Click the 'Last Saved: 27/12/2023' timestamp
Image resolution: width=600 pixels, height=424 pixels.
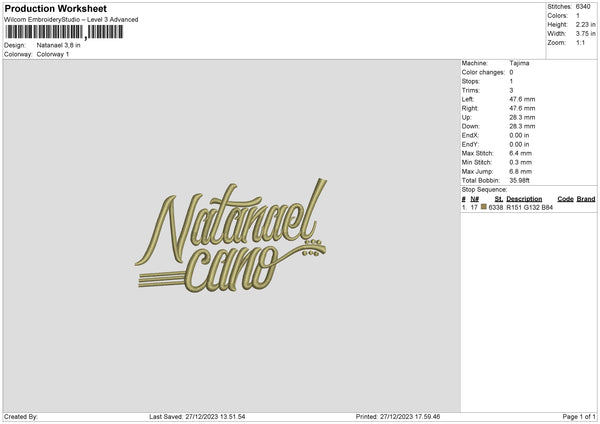click(197, 416)
